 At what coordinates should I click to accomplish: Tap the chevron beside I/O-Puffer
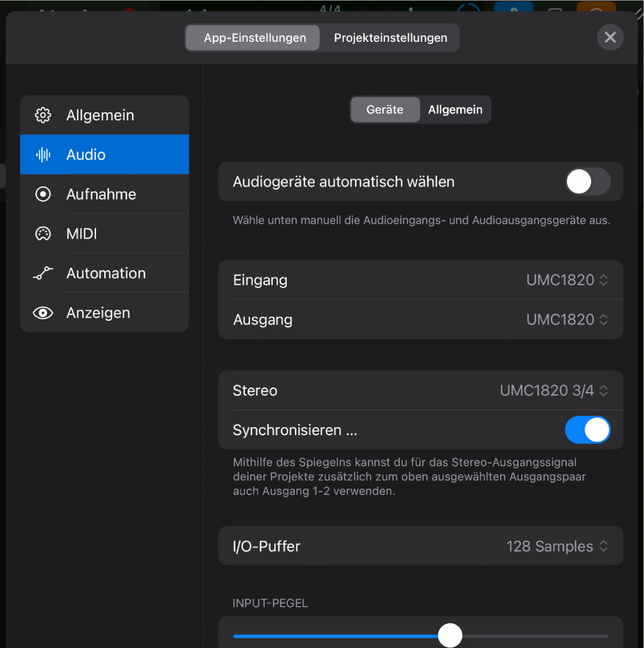pos(602,546)
